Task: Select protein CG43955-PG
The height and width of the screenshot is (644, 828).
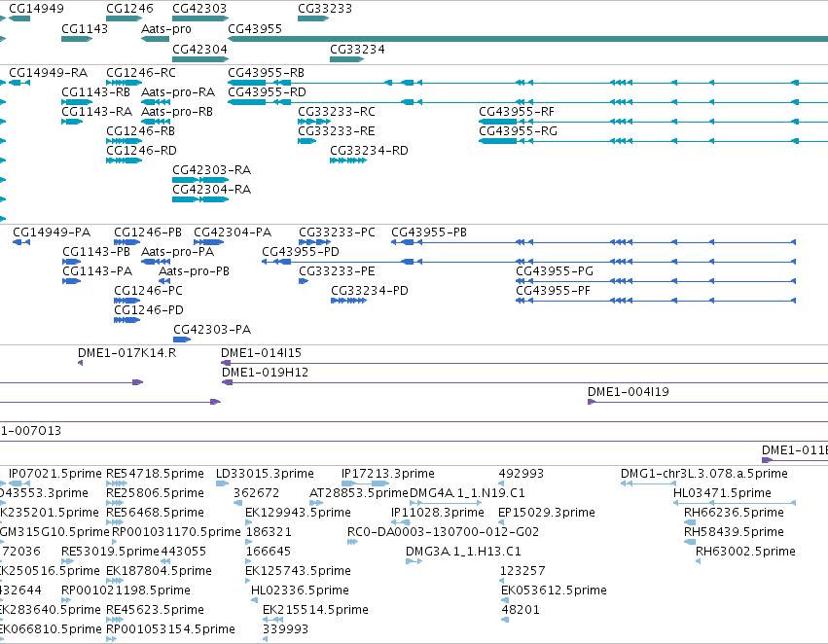Action: (555, 271)
